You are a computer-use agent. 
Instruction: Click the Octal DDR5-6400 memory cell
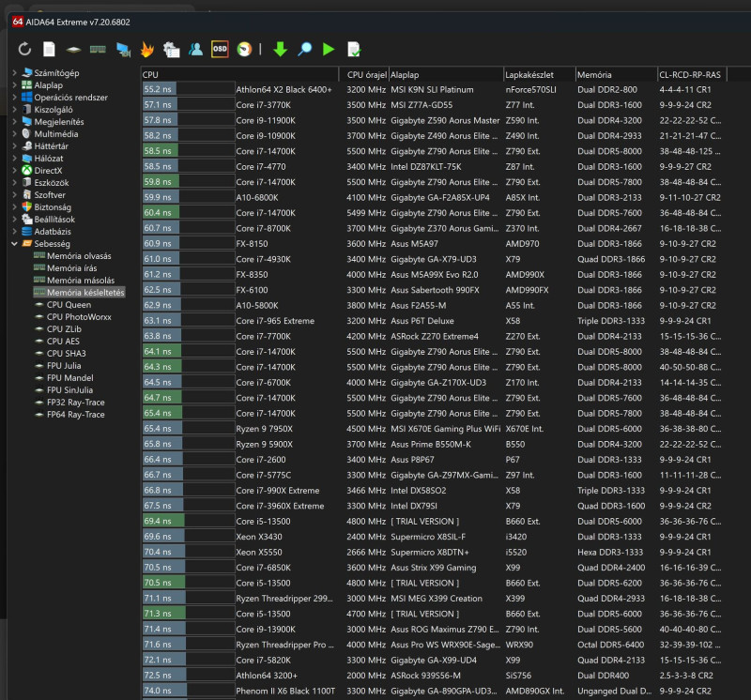click(611, 645)
